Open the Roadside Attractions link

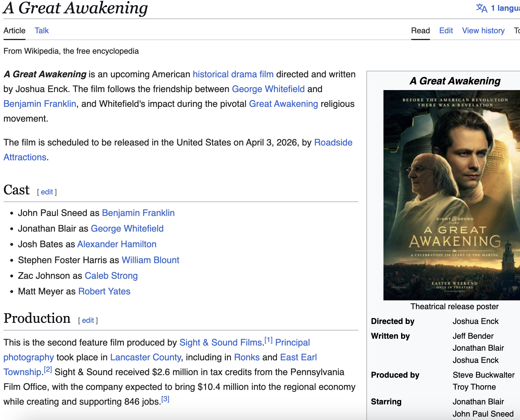333,142
